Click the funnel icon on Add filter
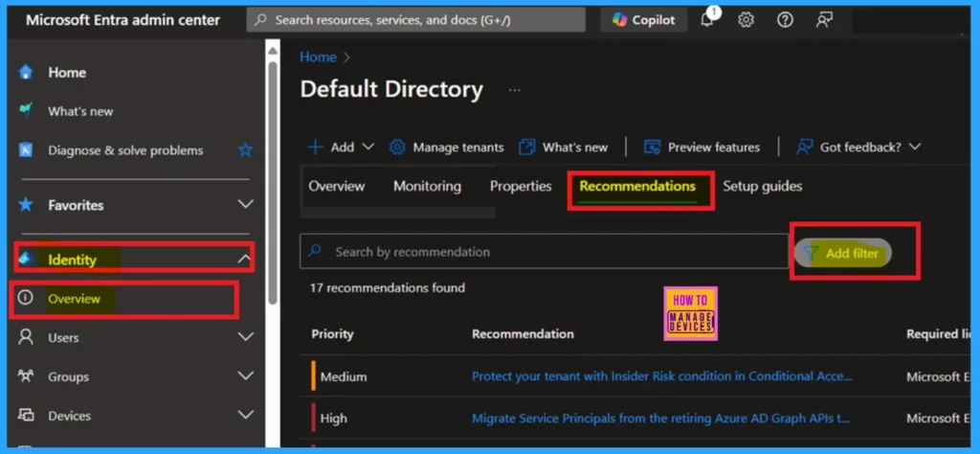Viewport: 980px width, 454px height. point(811,253)
